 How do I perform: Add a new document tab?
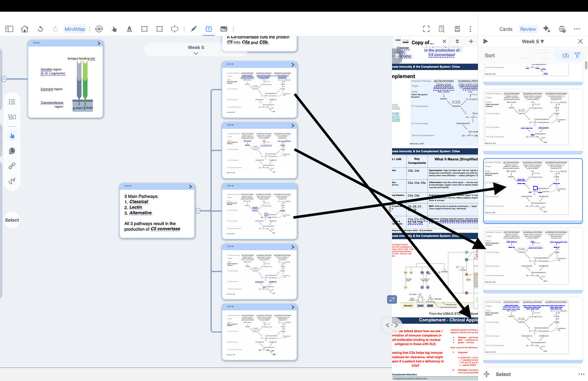click(x=471, y=41)
